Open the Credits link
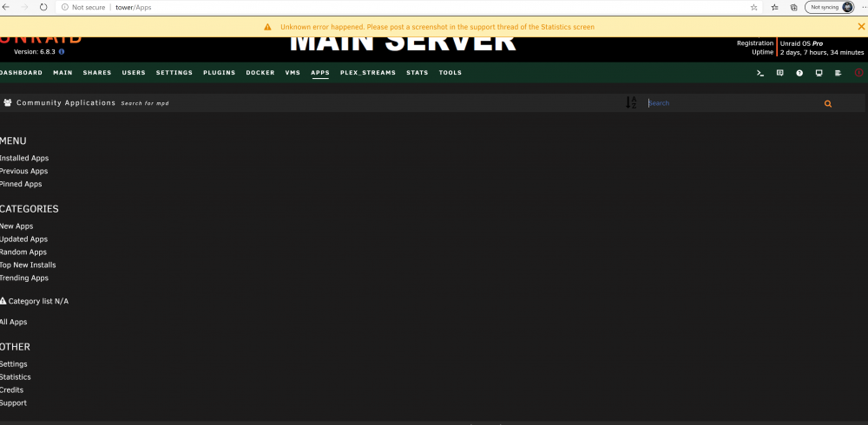The image size is (868, 425). pyautogui.click(x=11, y=390)
